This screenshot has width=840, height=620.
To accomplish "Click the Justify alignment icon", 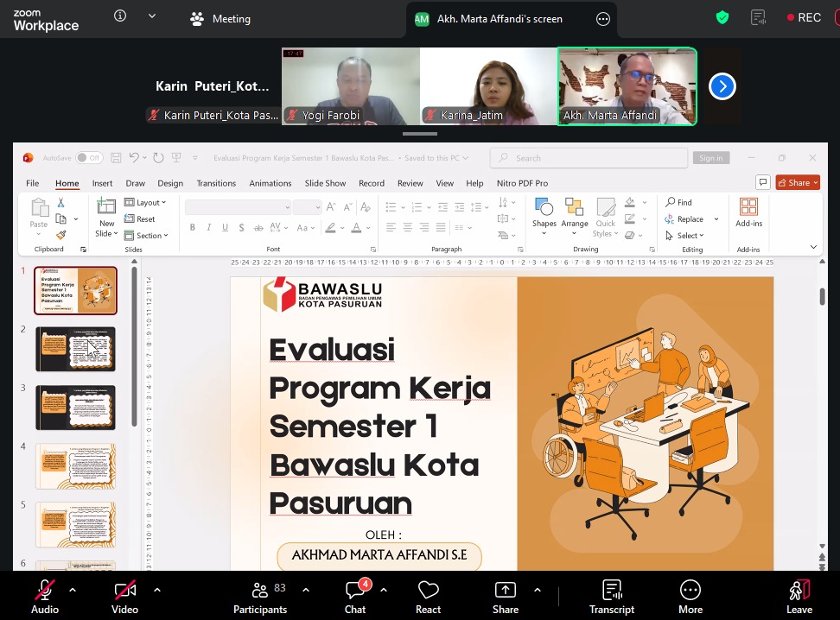I will pos(441,228).
